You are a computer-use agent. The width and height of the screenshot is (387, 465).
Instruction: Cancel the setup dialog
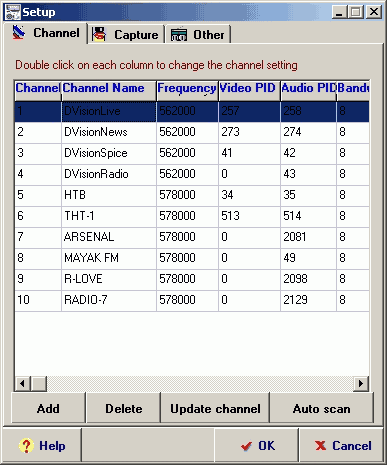click(x=342, y=446)
